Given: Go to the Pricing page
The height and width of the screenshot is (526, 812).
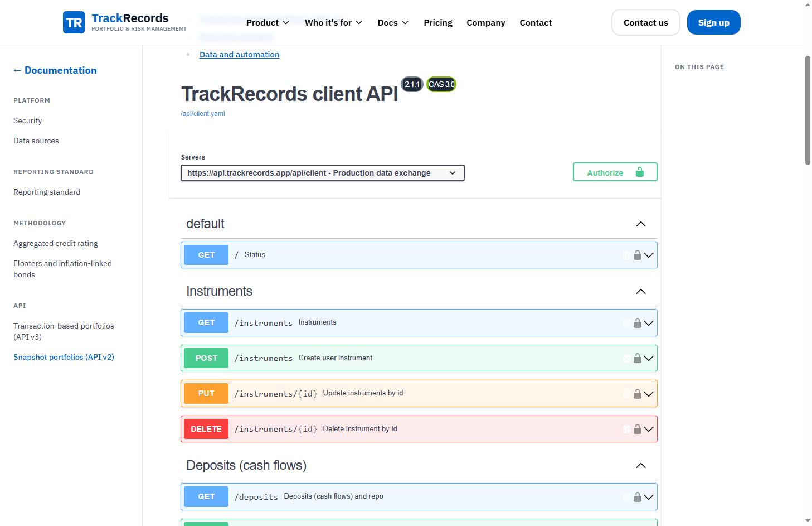Looking at the screenshot, I should (x=438, y=23).
